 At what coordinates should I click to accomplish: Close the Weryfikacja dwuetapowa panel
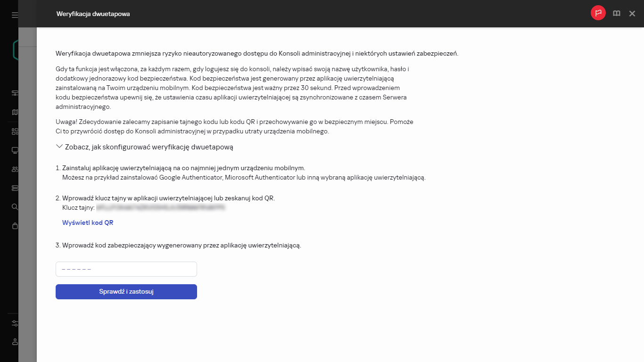632,14
